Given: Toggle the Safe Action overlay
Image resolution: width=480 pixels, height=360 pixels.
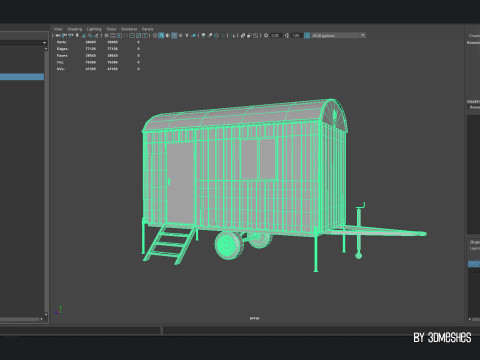Looking at the screenshot, I should coord(138,35).
